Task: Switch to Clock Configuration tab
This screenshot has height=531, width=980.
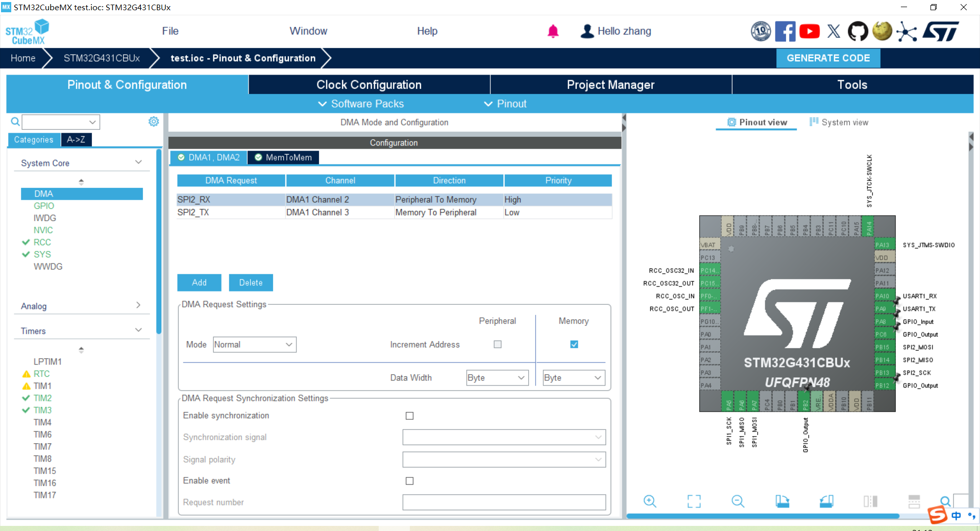Action: [369, 85]
